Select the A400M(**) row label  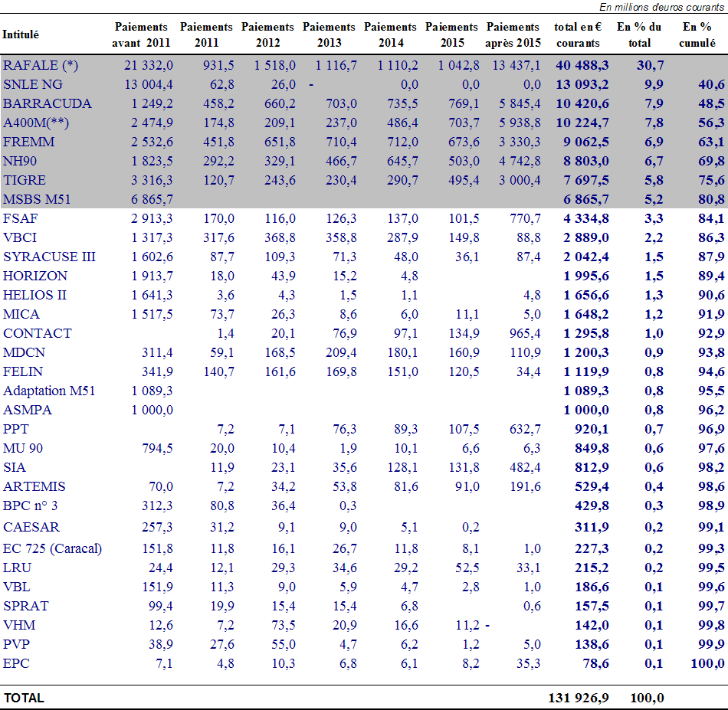pyautogui.click(x=39, y=123)
